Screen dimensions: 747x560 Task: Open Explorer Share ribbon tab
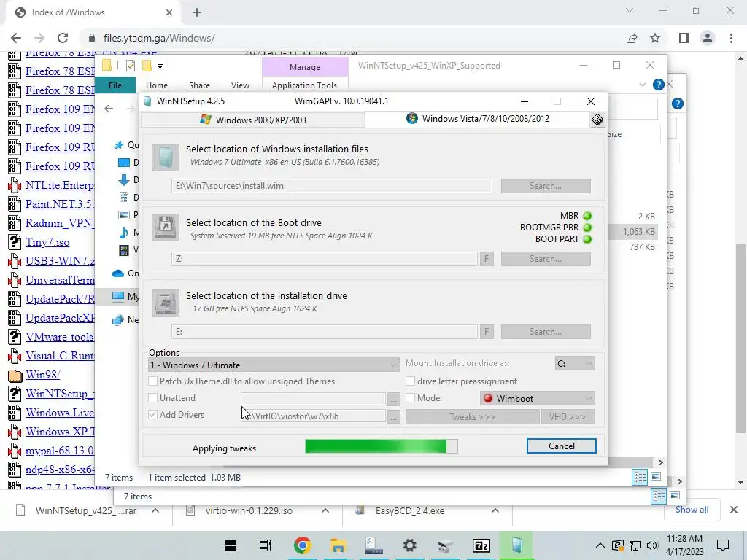pyautogui.click(x=199, y=85)
